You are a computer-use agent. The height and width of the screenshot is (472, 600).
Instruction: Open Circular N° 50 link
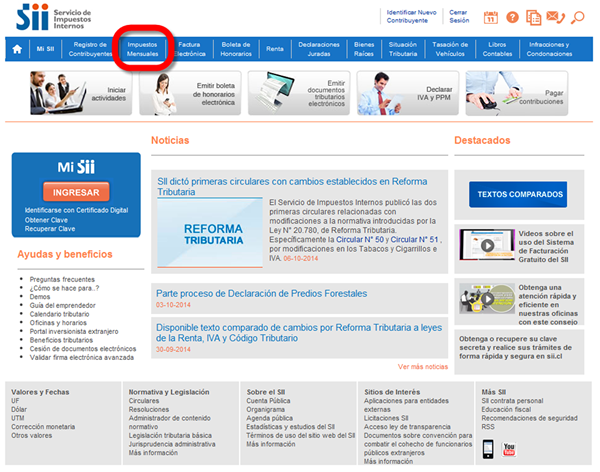(x=360, y=240)
